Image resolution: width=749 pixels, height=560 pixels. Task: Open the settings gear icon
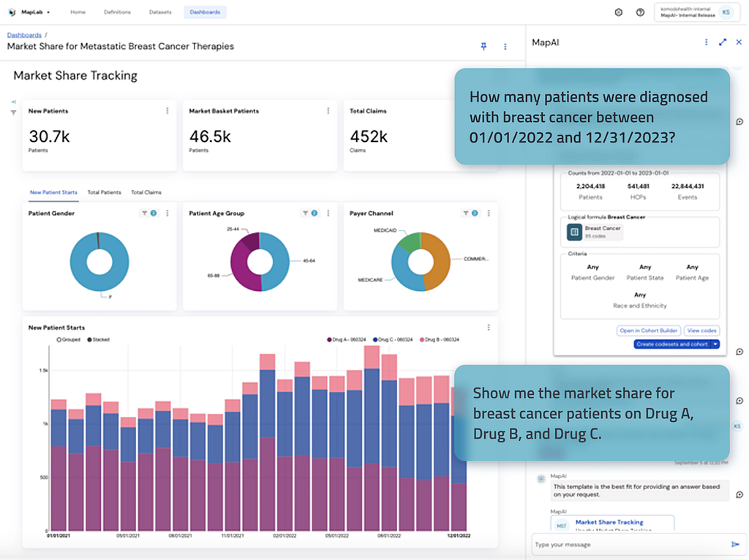point(618,12)
